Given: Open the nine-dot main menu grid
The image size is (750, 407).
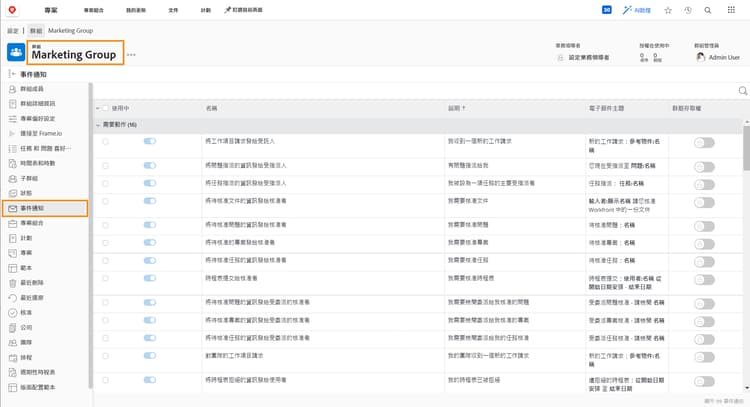Looking at the screenshot, I should pyautogui.click(x=731, y=10).
